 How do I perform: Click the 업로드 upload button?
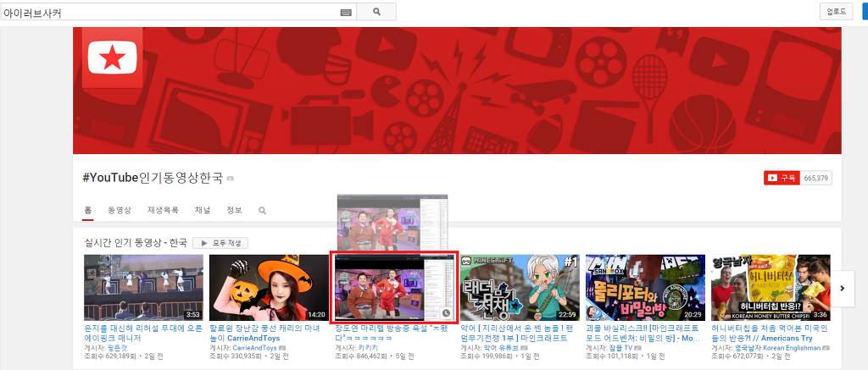836,11
